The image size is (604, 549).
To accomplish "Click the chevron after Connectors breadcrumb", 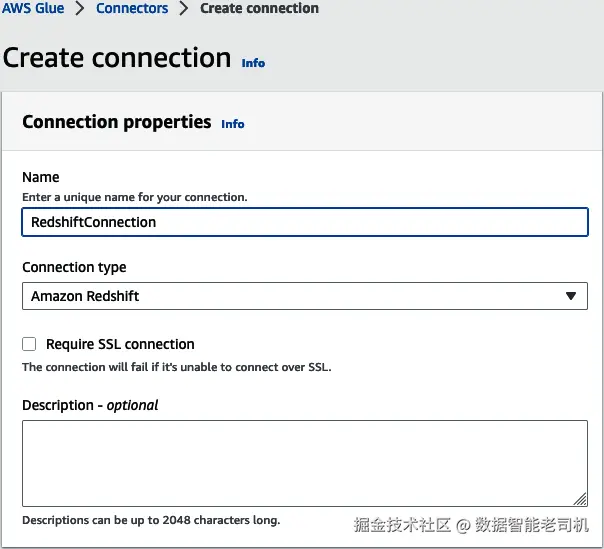I will coord(184,8).
